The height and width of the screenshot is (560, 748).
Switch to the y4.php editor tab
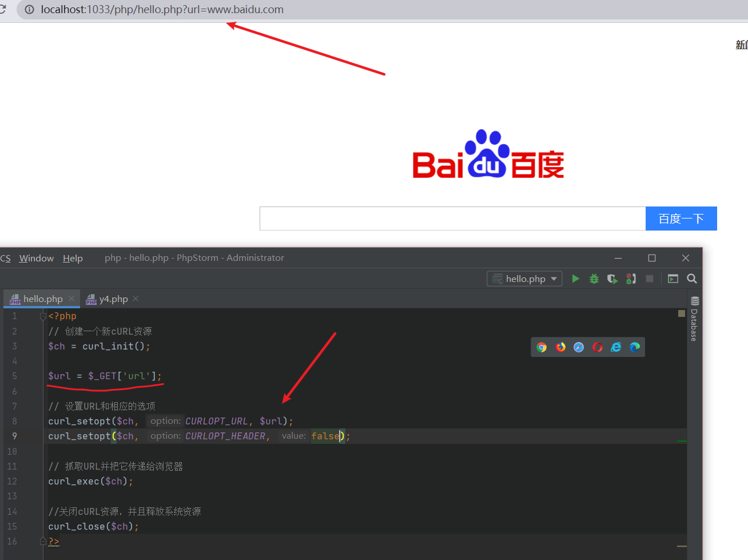tap(113, 299)
